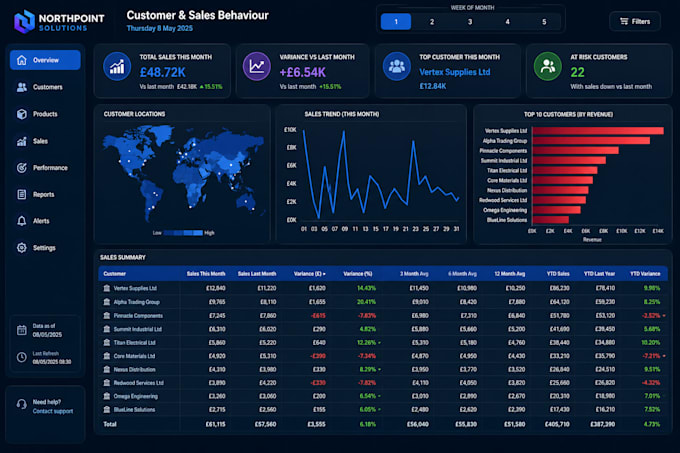Image resolution: width=680 pixels, height=453 pixels.
Task: Click the Need help headset icon
Action: [22, 404]
